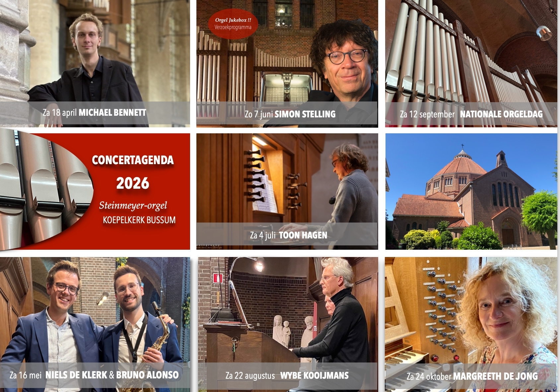The height and width of the screenshot is (392, 560).
Task: Click the 'Za 18 april MICHAEL BENNETT' caption
Action: point(94,113)
